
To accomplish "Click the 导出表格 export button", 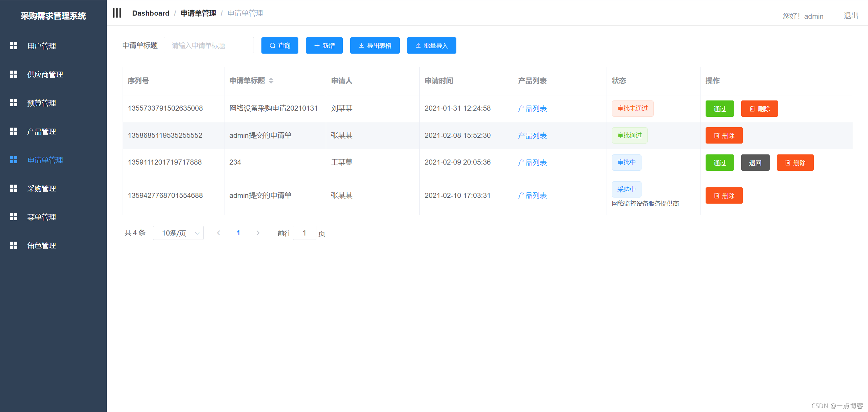I will click(x=375, y=45).
